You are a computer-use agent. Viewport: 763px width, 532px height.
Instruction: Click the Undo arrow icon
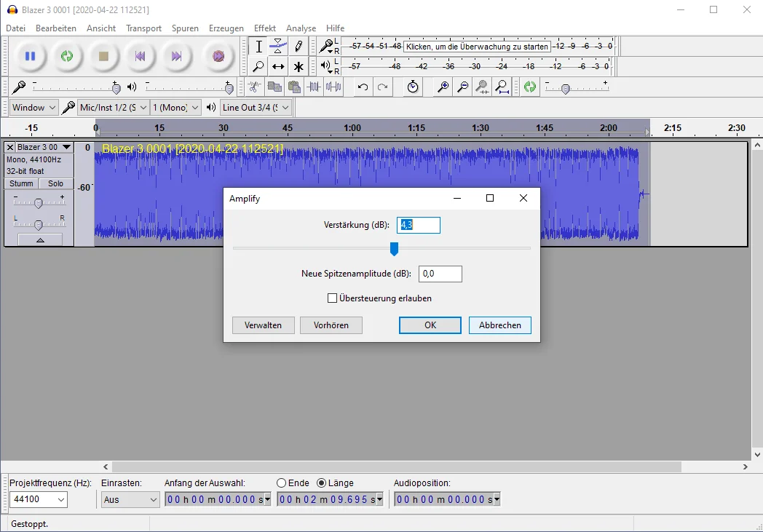363,87
